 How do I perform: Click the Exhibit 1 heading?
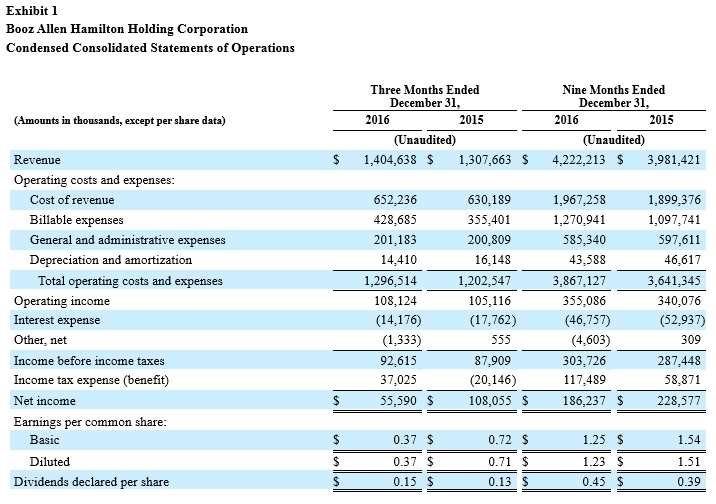click(x=31, y=10)
